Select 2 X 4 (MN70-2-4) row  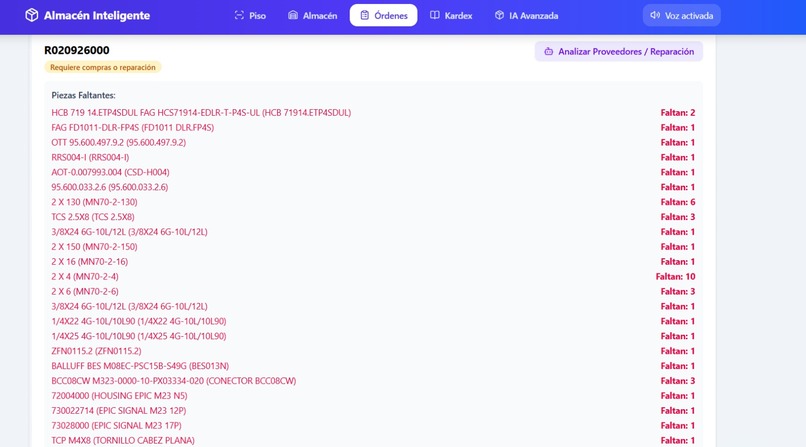click(x=373, y=276)
